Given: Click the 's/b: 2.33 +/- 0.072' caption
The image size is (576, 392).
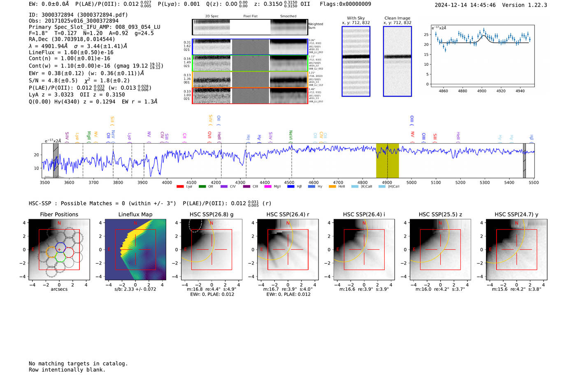Looking at the screenshot, I should (135, 289).
